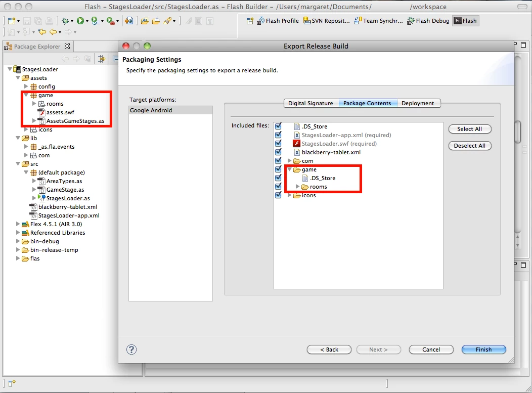This screenshot has height=393, width=532.
Task: Select AssetsGameStages.as in Package Explorer
Action: 75,121
